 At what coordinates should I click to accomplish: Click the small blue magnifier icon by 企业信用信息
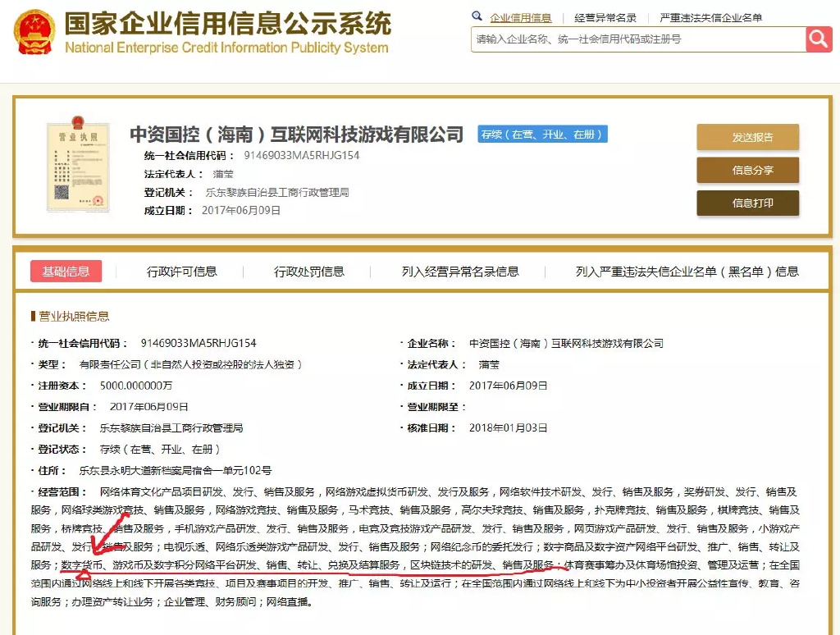click(477, 16)
